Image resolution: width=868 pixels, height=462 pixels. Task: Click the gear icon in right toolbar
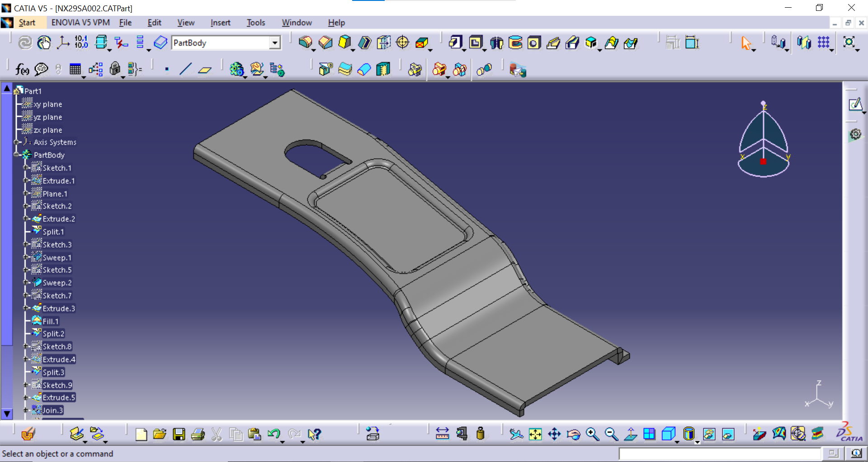(855, 134)
